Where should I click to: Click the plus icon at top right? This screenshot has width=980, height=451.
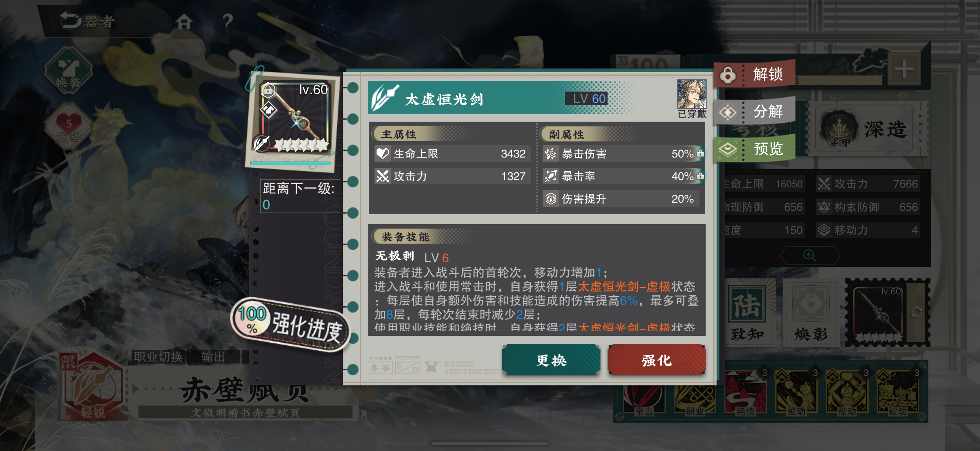point(903,69)
